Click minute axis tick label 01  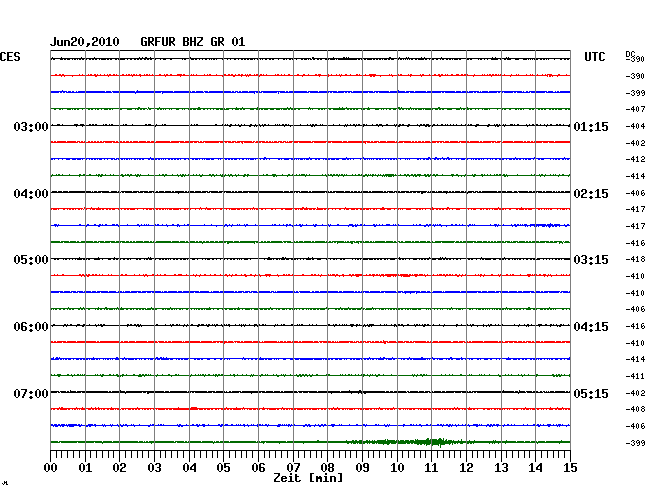[85, 468]
